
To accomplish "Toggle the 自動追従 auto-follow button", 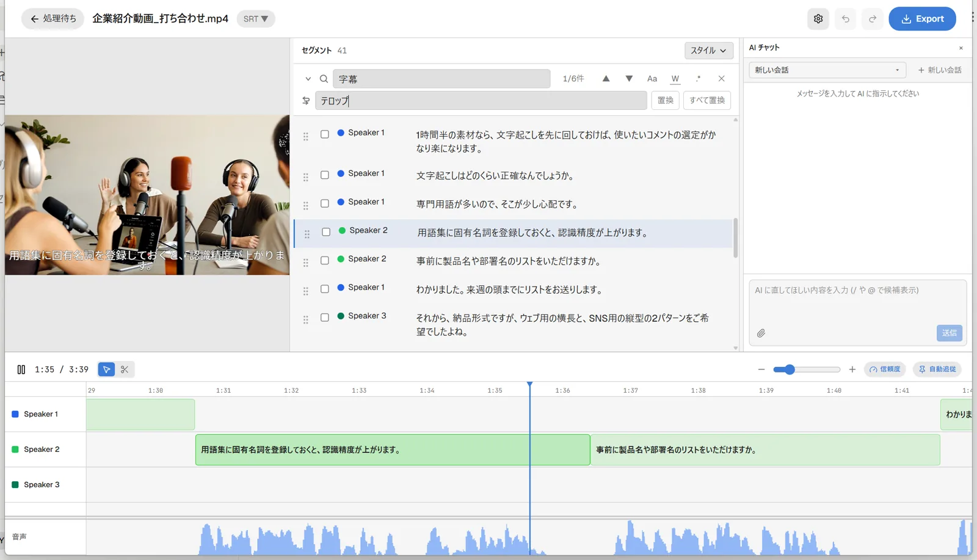I will pyautogui.click(x=937, y=369).
